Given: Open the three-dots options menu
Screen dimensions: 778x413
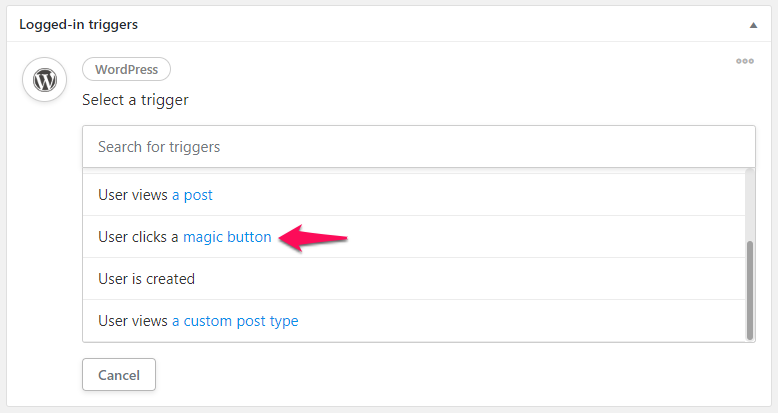Looking at the screenshot, I should click(x=745, y=61).
